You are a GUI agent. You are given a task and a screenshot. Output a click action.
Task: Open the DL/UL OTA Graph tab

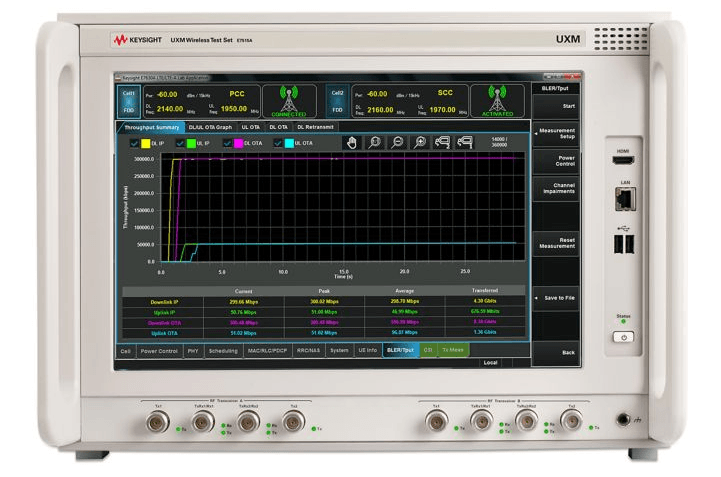pos(210,127)
